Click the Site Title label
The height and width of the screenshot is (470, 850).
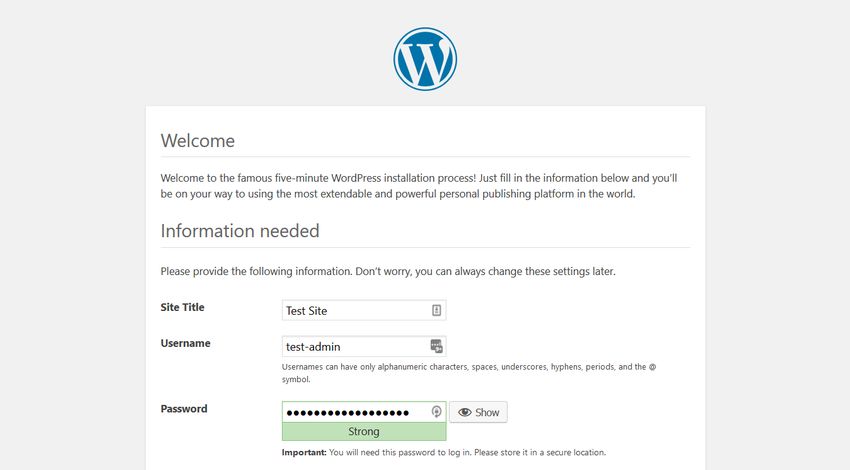(182, 307)
